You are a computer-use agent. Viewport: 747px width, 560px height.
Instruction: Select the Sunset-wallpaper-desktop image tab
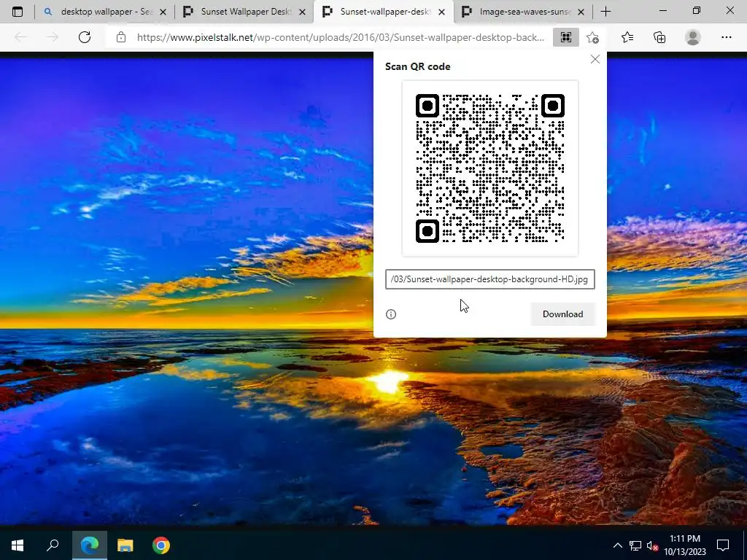tap(384, 12)
